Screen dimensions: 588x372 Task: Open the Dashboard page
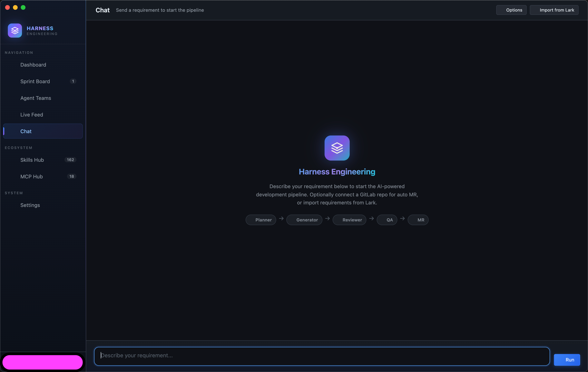pyautogui.click(x=43, y=65)
